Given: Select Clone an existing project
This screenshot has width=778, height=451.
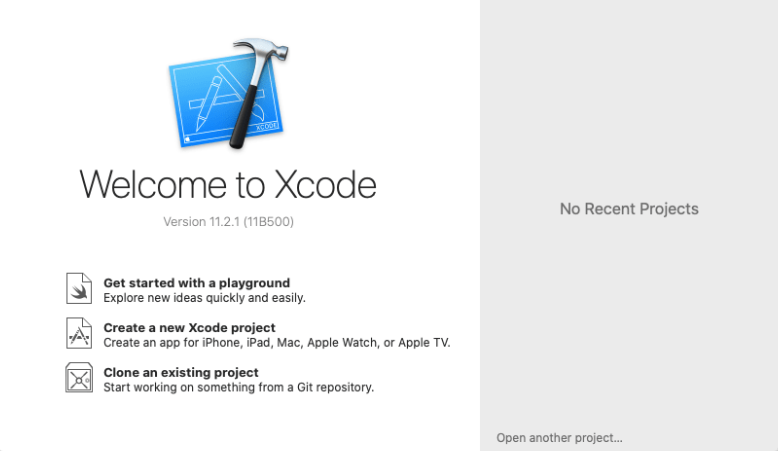Looking at the screenshot, I should click(181, 372).
